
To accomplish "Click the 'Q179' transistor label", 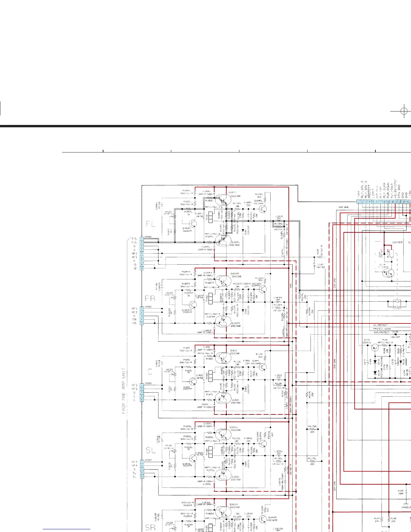I will (367, 340).
